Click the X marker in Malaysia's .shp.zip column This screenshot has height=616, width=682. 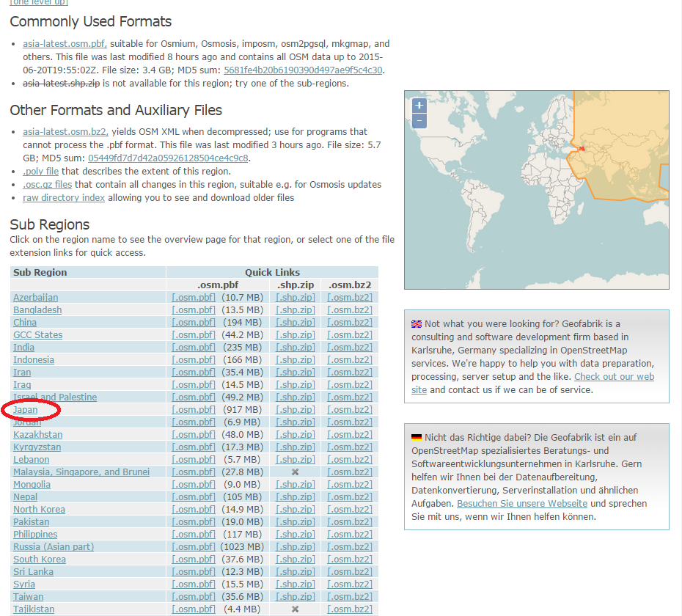click(x=295, y=472)
